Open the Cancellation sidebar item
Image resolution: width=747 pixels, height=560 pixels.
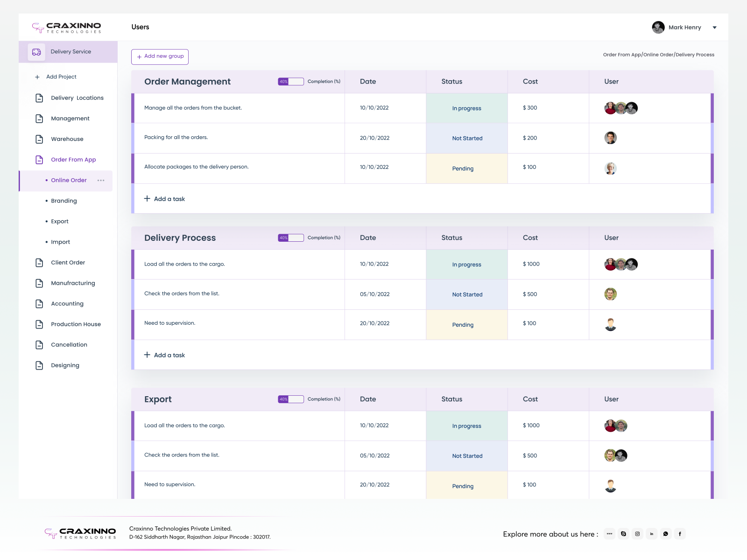click(69, 344)
